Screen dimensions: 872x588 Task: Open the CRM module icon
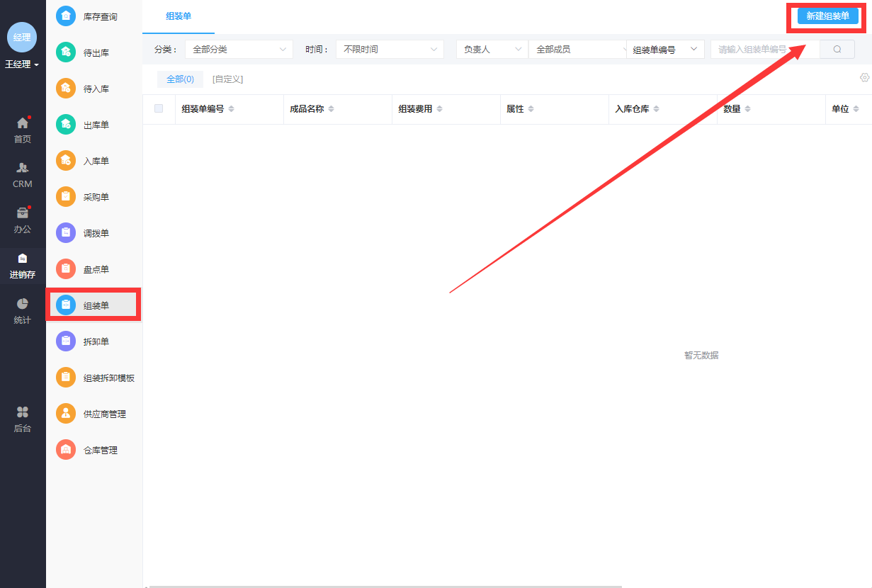click(x=23, y=168)
